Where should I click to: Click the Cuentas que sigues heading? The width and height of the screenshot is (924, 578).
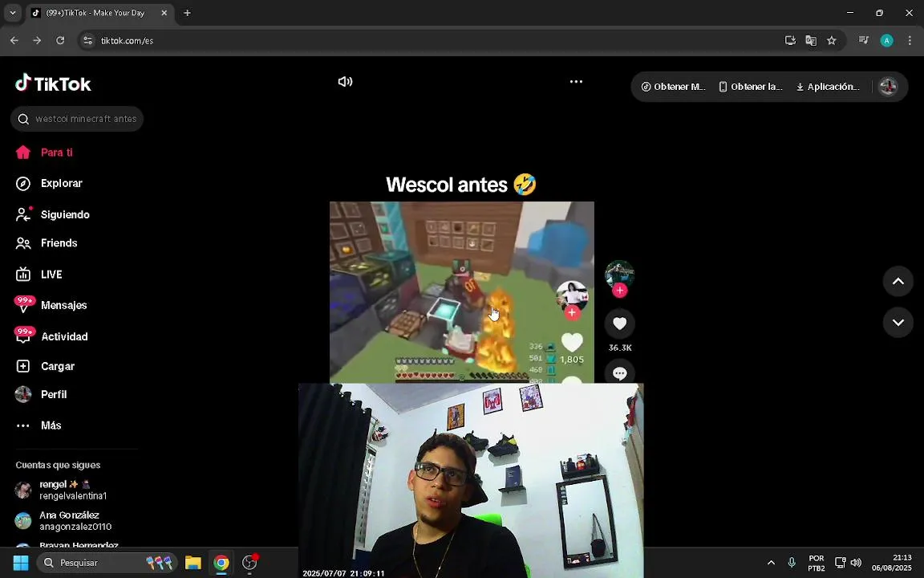click(58, 465)
